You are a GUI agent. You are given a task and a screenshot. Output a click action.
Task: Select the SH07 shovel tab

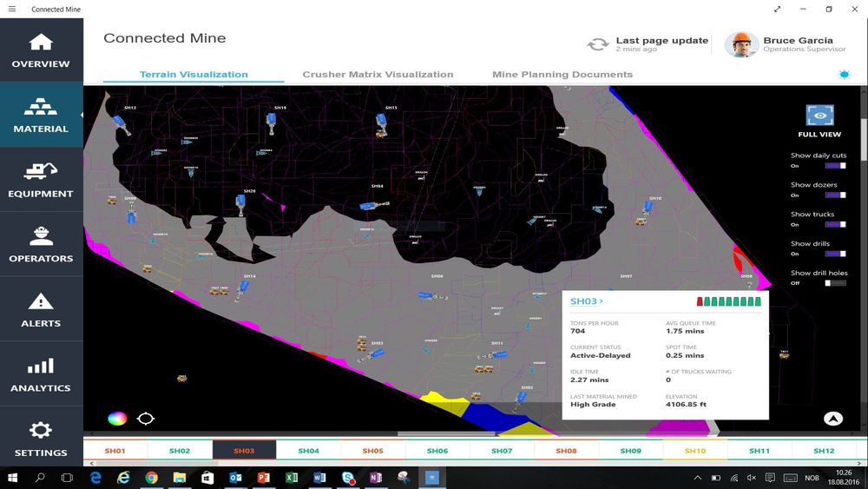[x=502, y=451]
